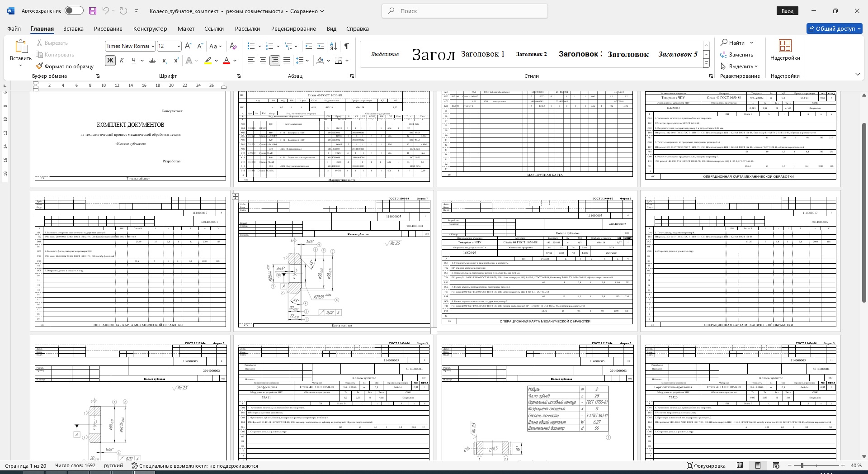Expand the styles gallery list
This screenshot has width=868, height=474.
click(x=706, y=64)
